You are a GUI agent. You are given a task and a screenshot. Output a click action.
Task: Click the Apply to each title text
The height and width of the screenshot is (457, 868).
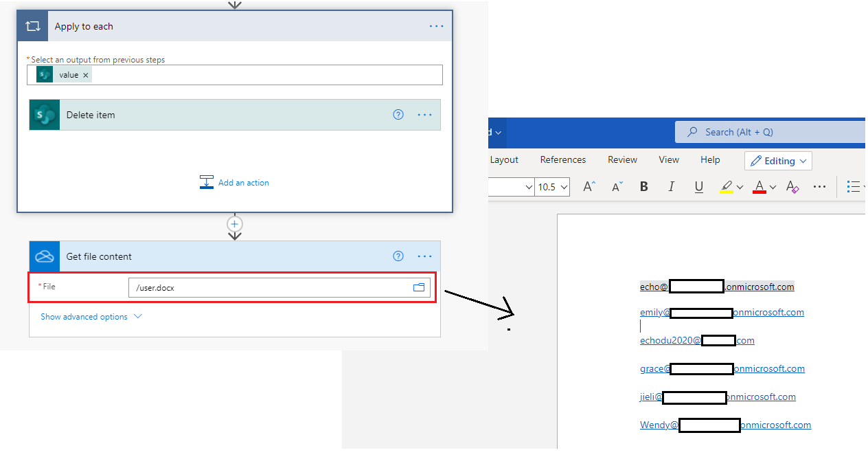[x=84, y=26]
